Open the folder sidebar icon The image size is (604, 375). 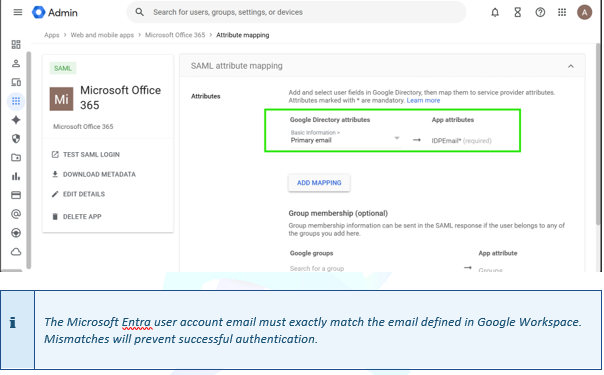tap(16, 157)
